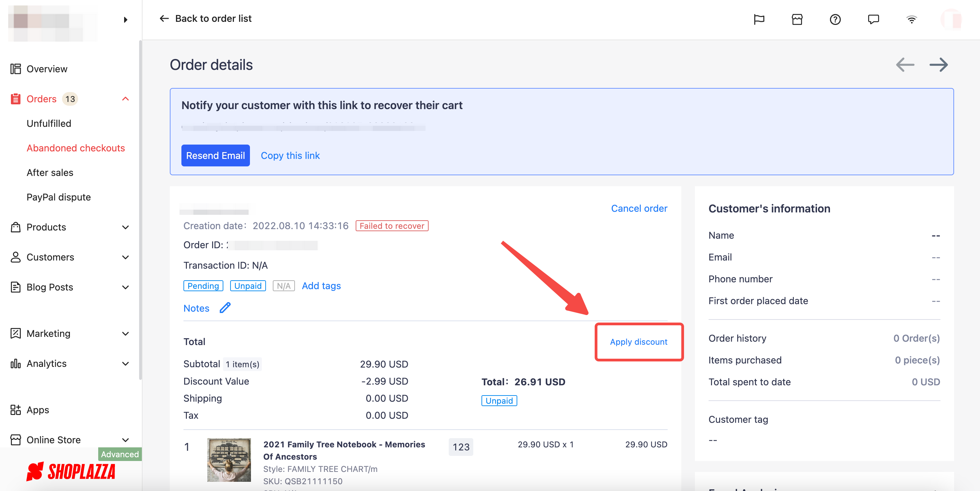Click the Orders clipboard icon
This screenshot has height=491, width=980.
16,99
